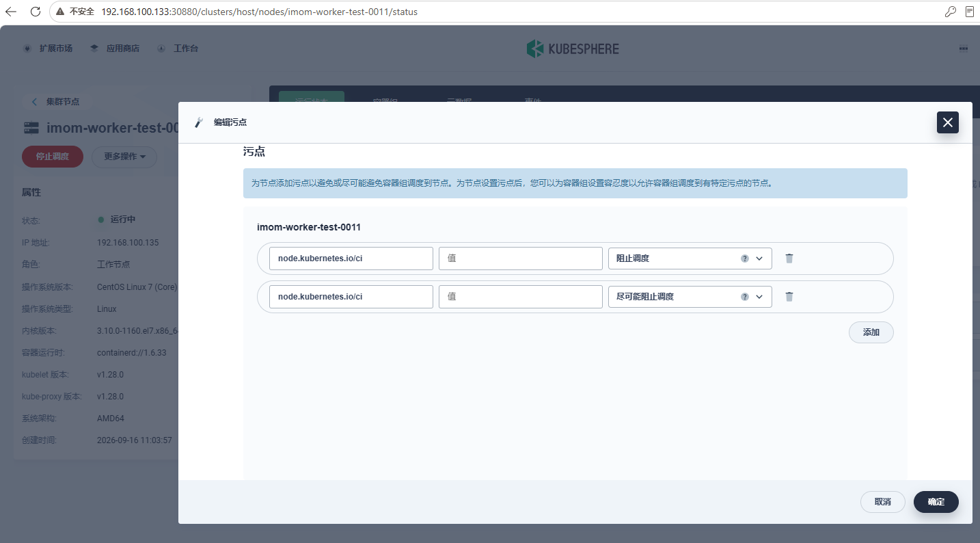Click the help icon beside 尽可能阻止调度
The width and height of the screenshot is (980, 543).
745,297
